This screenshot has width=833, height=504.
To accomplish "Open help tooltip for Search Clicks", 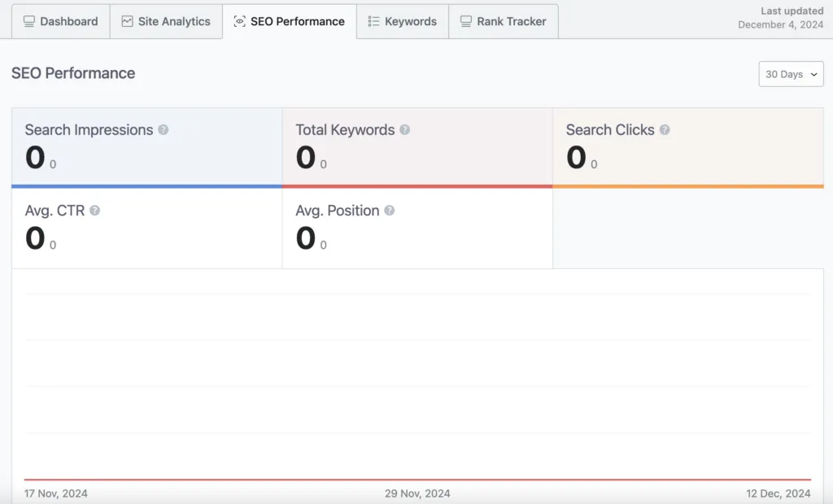I will (x=665, y=130).
